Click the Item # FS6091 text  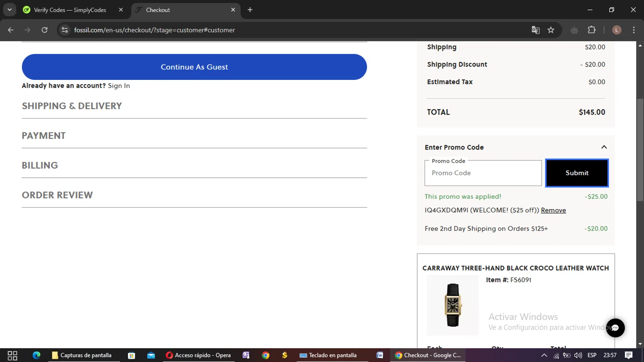509,280
